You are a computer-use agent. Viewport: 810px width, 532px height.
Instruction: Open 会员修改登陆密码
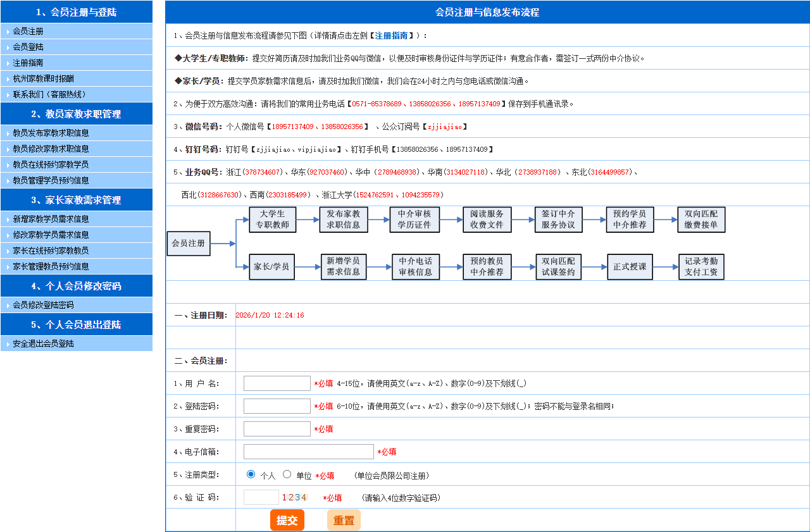(43, 305)
